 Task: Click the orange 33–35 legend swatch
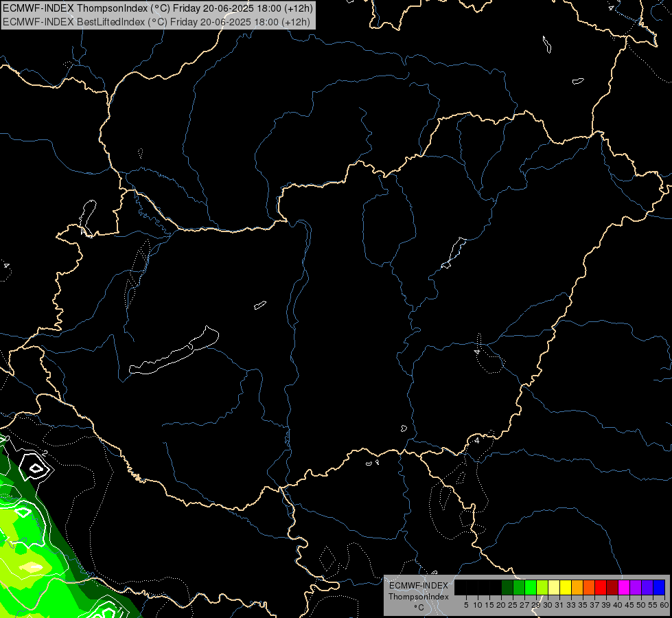coord(577,588)
